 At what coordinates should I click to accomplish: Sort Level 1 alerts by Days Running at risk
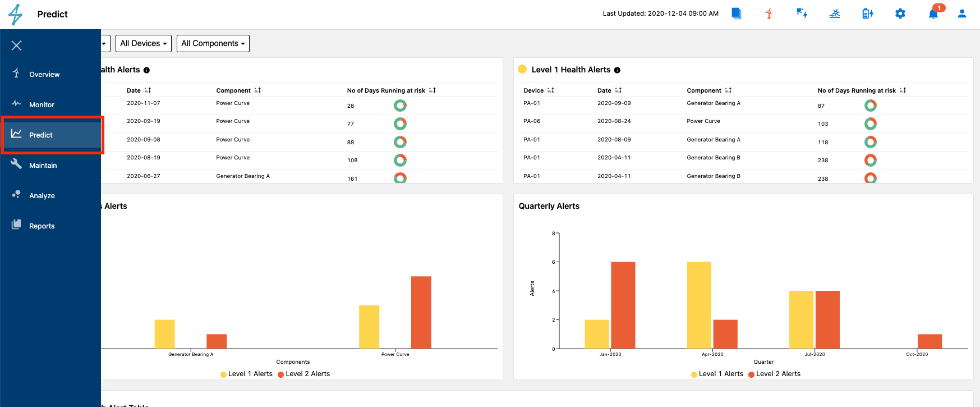pyautogui.click(x=903, y=90)
